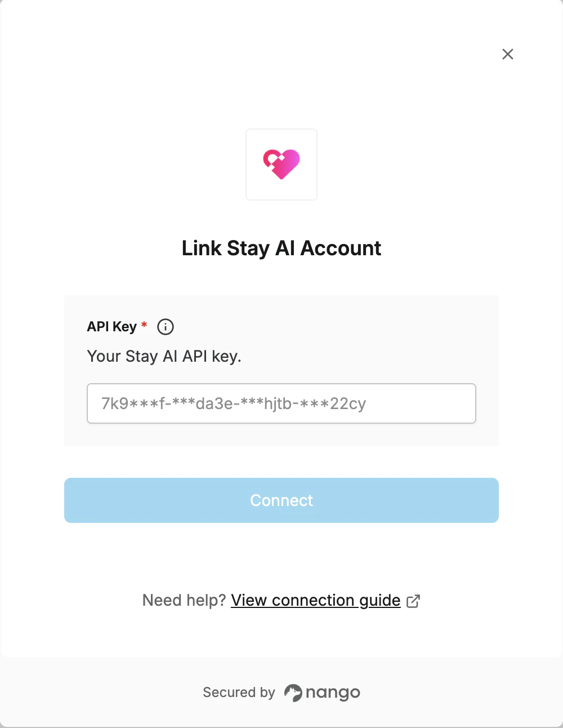Click the API Key field label
Viewport: 563px width, 728px height.
[x=111, y=327]
